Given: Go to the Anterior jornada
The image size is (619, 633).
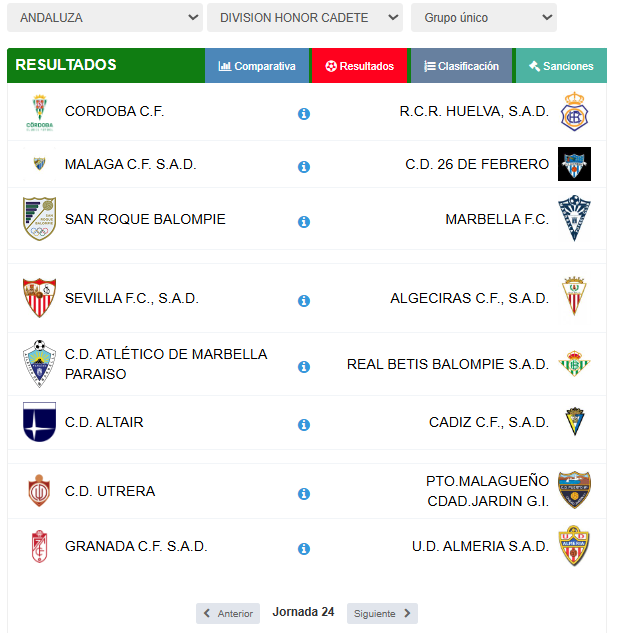Looking at the screenshot, I should pos(228,614).
